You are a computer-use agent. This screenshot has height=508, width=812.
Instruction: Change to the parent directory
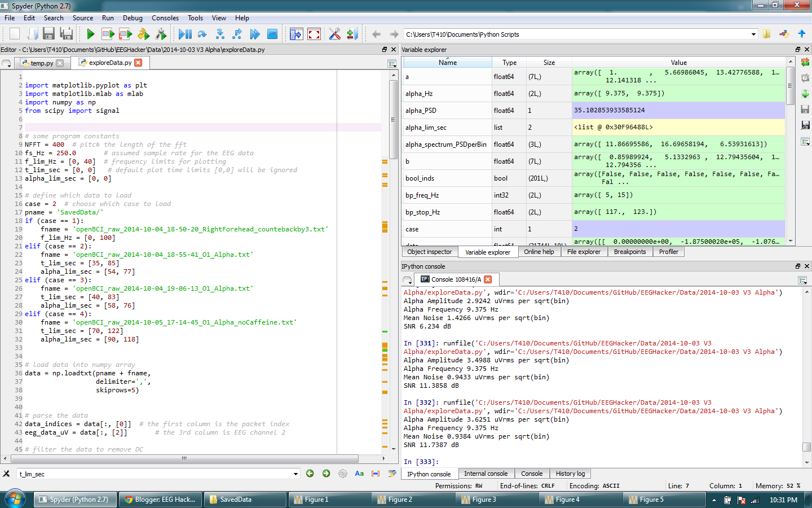pyautogui.click(x=802, y=34)
